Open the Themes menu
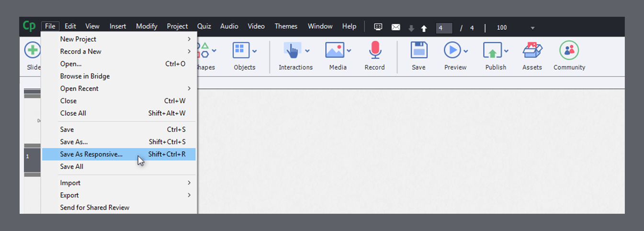Viewport: 644px width, 231px height. pos(286,26)
